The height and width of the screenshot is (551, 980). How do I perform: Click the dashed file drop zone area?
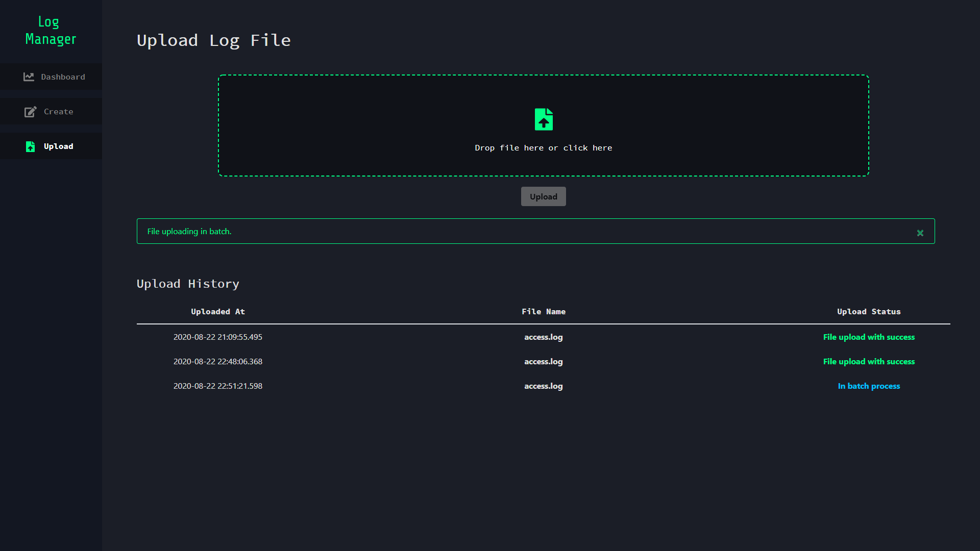coord(357,126)
